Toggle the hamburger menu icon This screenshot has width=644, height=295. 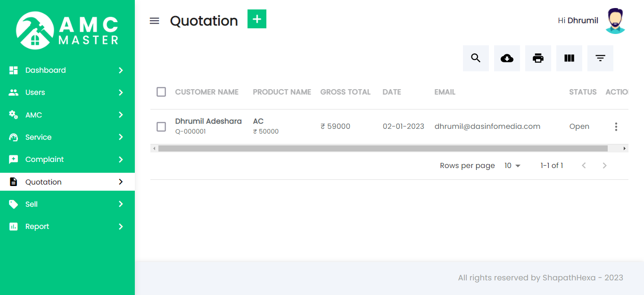tap(154, 21)
